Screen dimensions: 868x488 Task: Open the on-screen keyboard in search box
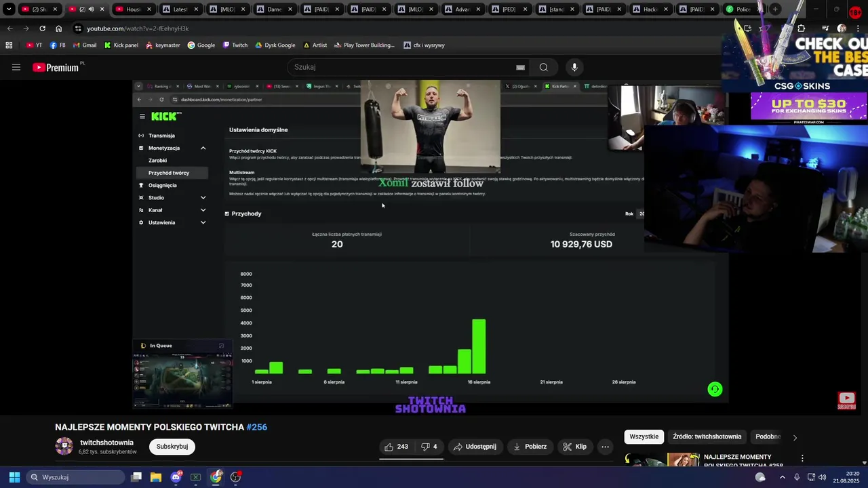tap(520, 67)
